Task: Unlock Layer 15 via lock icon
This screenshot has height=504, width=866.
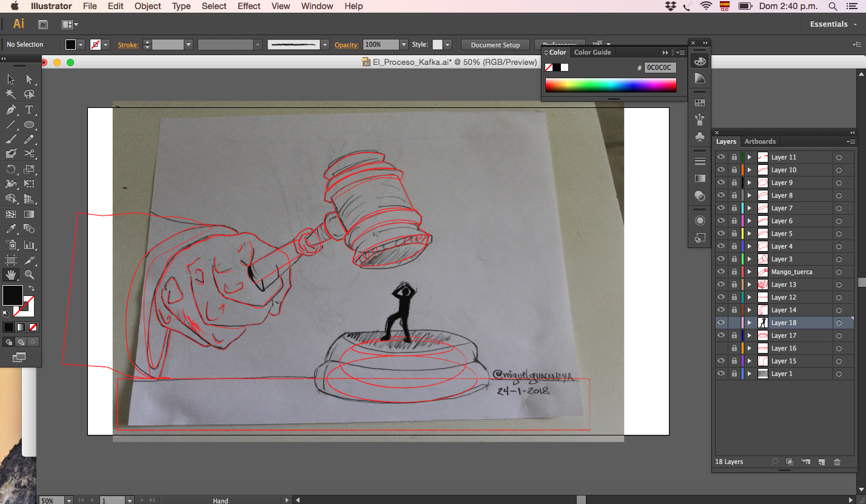Action: tap(734, 361)
